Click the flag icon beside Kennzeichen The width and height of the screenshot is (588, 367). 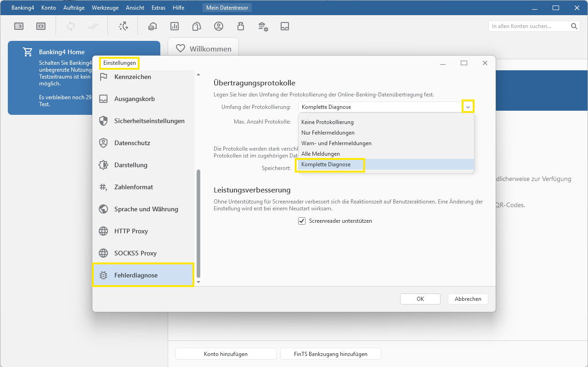(x=104, y=77)
